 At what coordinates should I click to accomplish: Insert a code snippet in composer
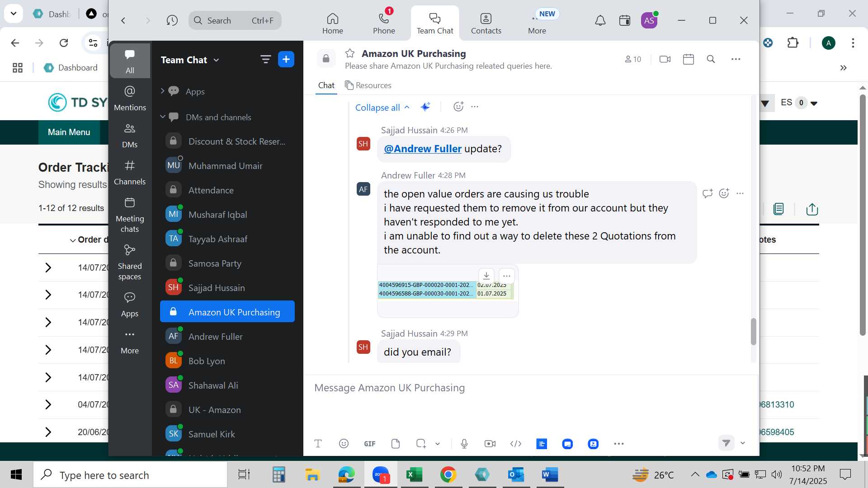516,444
